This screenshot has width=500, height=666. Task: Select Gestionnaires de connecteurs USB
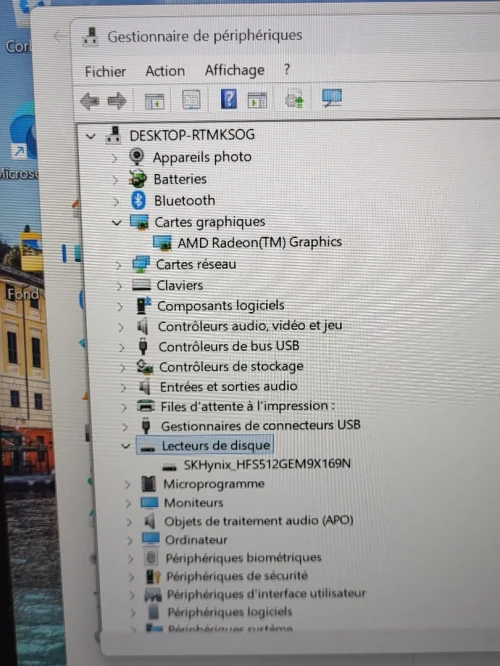(260, 425)
